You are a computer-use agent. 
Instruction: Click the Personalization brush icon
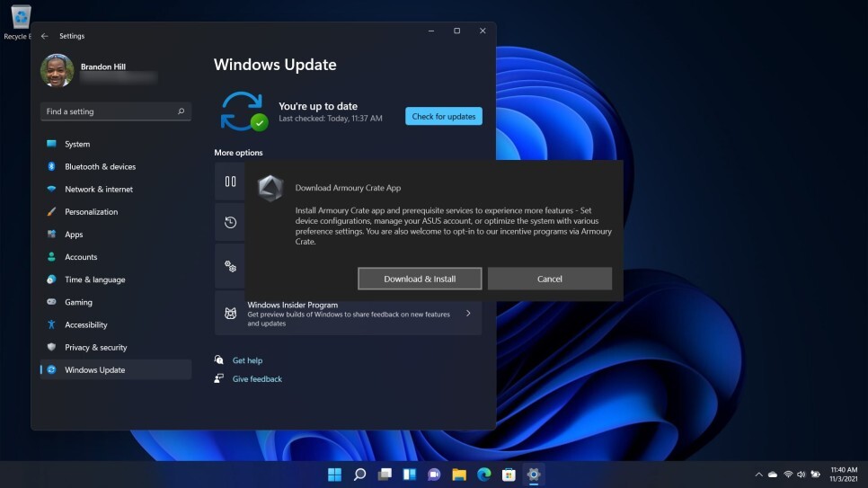point(51,211)
